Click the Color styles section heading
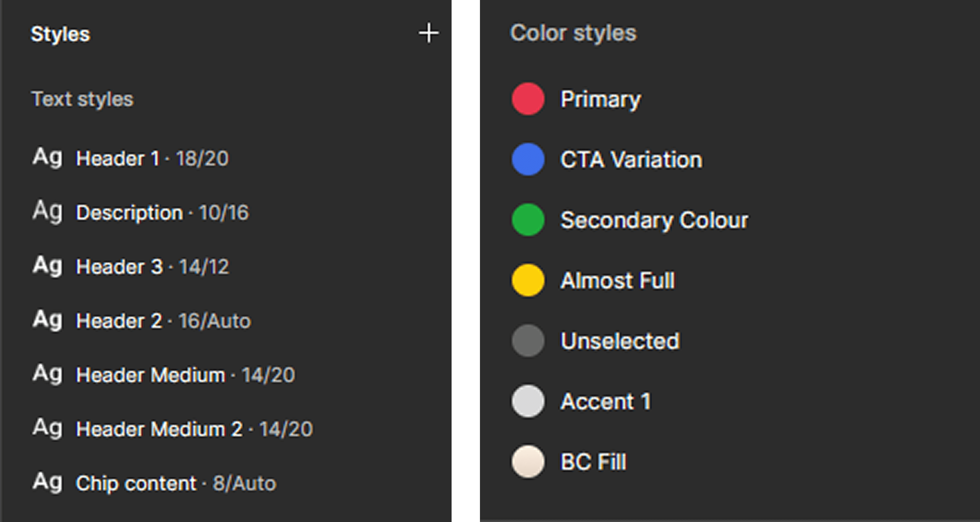This screenshot has height=522, width=980. tap(573, 33)
